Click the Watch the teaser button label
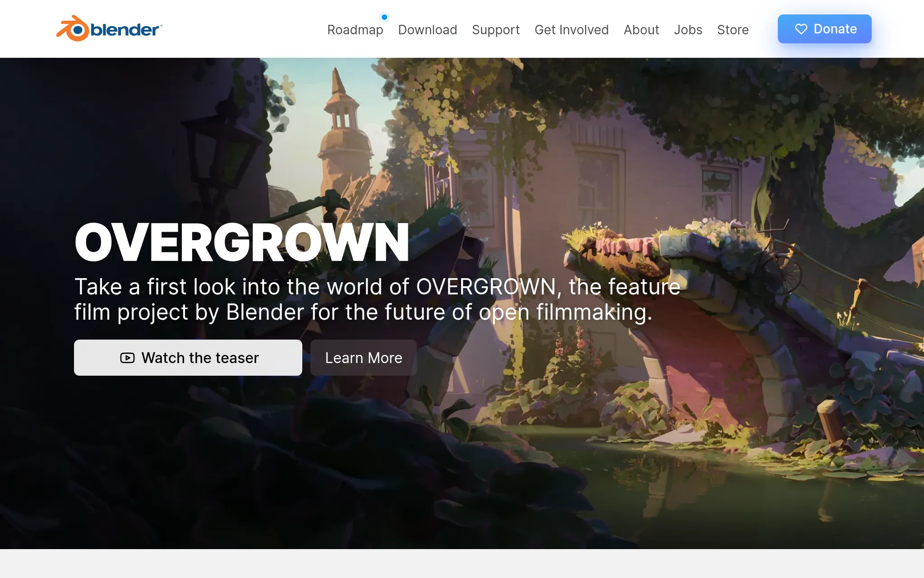Image resolution: width=924 pixels, height=578 pixels. [200, 358]
